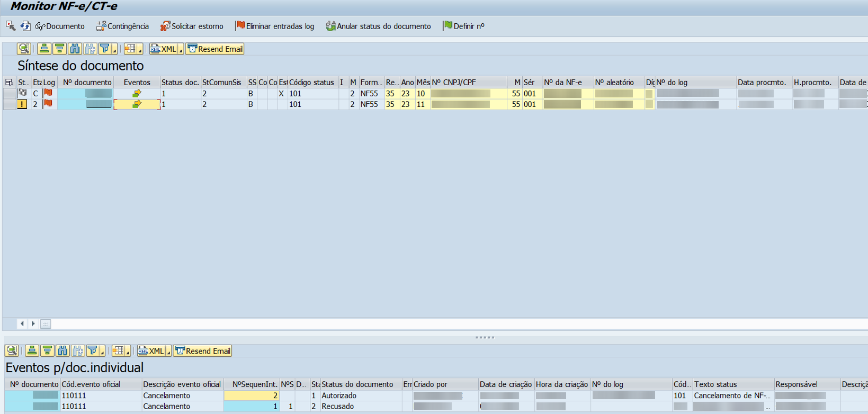Open the log flag icon in second row

click(x=48, y=104)
